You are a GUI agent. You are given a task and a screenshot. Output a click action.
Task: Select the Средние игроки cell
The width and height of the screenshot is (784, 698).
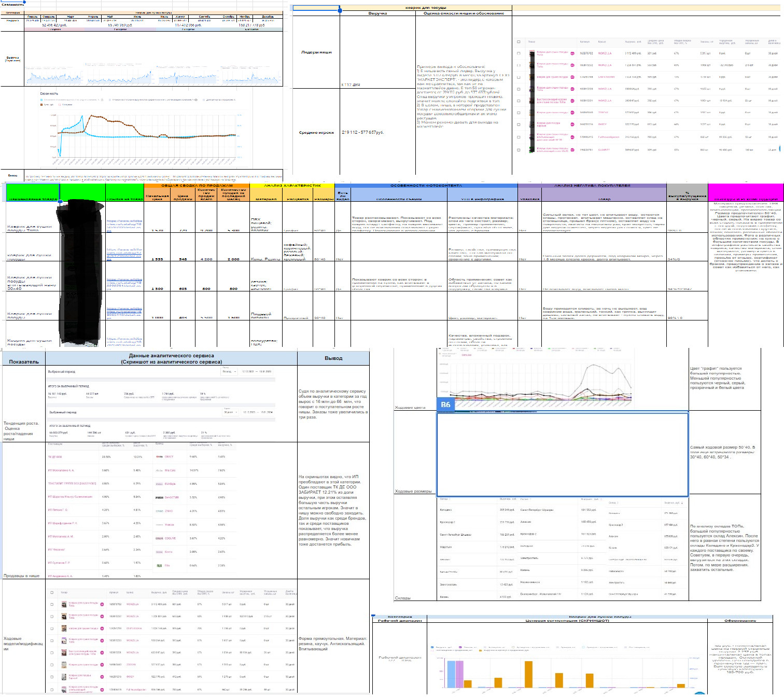tap(316, 132)
